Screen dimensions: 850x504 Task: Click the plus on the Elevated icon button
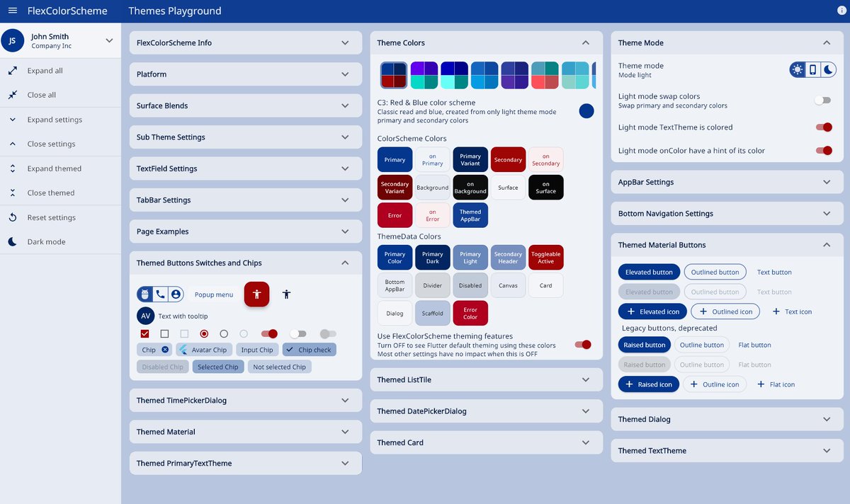[x=630, y=311]
